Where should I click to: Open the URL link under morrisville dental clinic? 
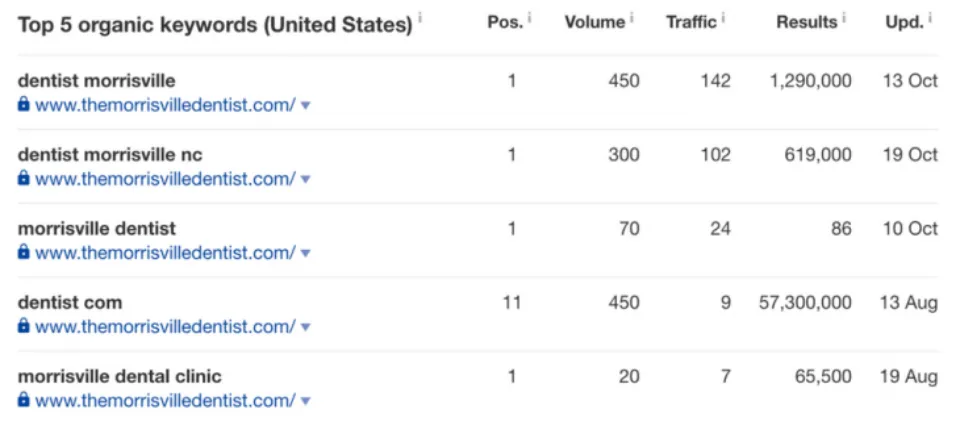tap(165, 401)
